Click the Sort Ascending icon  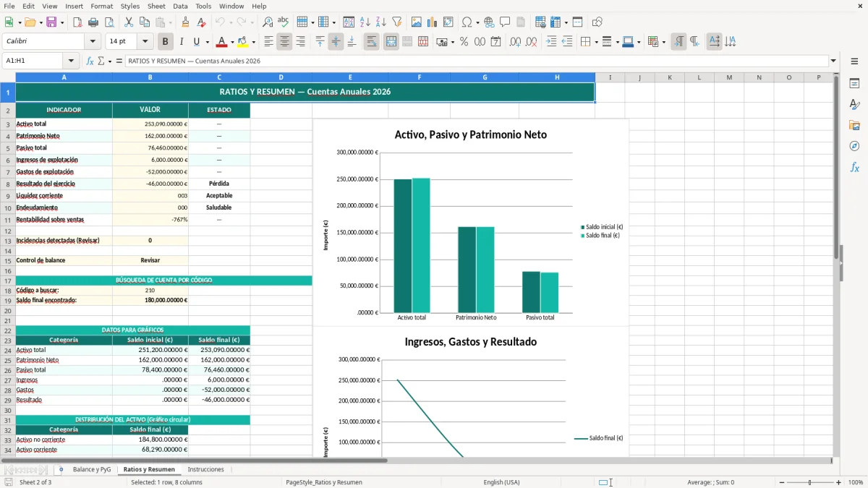pyautogui.click(x=365, y=22)
